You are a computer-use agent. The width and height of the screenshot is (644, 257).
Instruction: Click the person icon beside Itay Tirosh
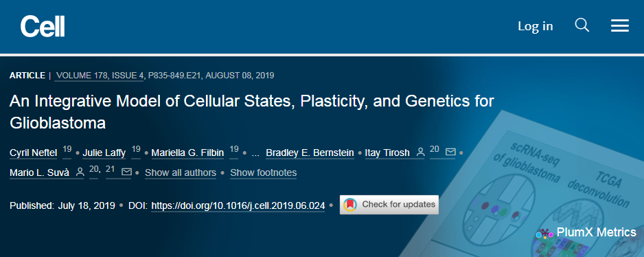pyautogui.click(x=420, y=153)
